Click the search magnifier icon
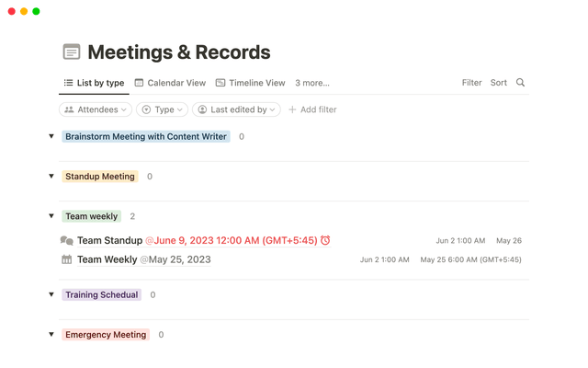The image size is (588, 368). click(x=520, y=83)
